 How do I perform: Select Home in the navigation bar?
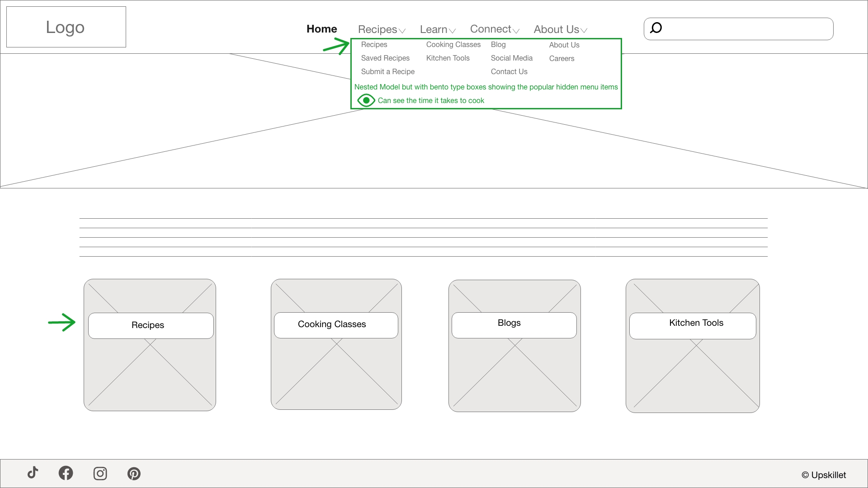tap(321, 28)
